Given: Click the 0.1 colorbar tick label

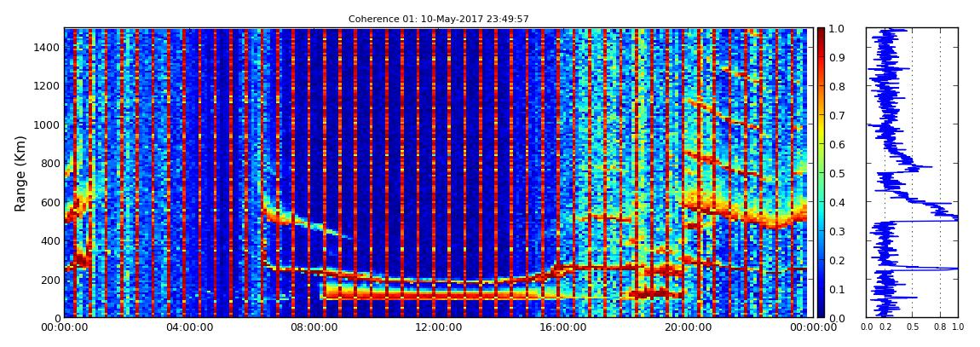Looking at the screenshot, I should click(836, 290).
